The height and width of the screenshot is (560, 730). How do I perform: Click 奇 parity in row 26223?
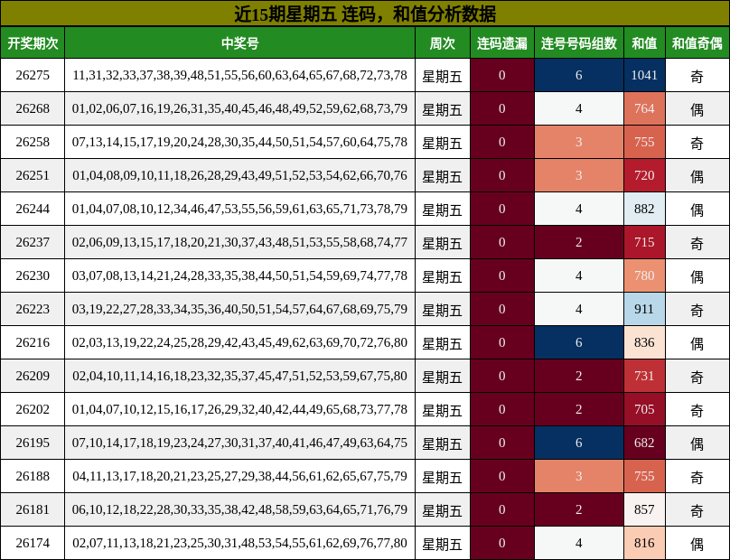(697, 310)
